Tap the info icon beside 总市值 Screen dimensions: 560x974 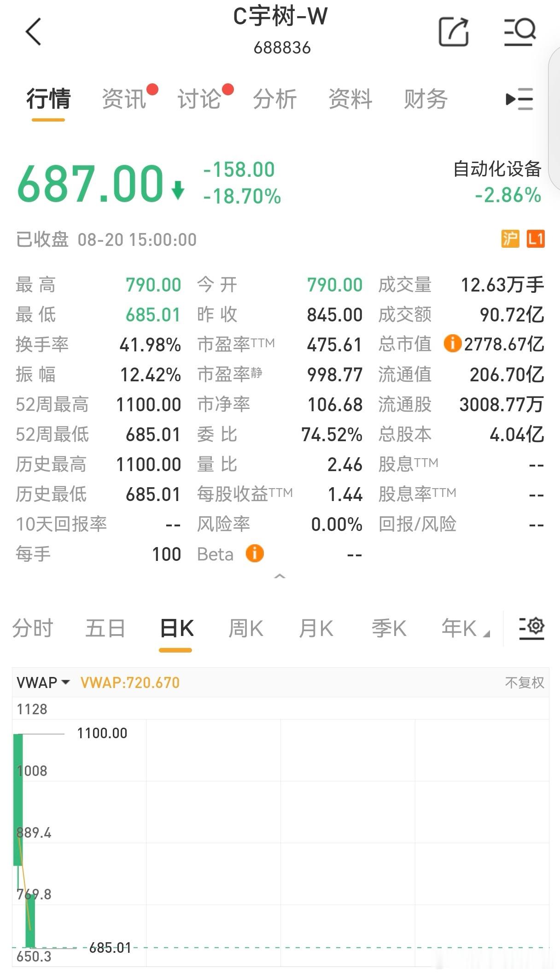[x=452, y=343]
